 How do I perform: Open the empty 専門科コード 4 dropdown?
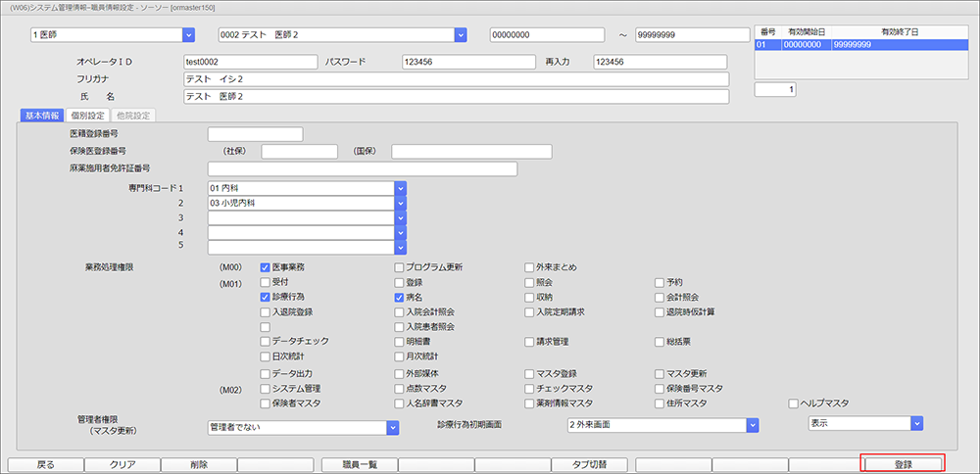coord(401,232)
